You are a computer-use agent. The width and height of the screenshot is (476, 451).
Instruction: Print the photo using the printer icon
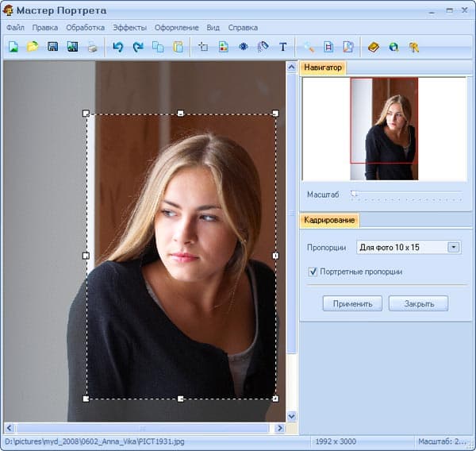[x=93, y=47]
